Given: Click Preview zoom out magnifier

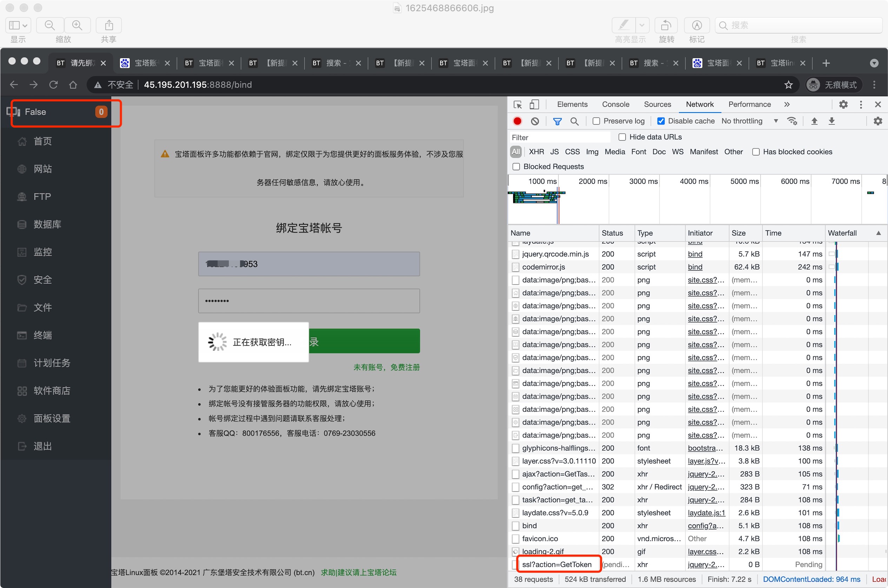Looking at the screenshot, I should [50, 25].
